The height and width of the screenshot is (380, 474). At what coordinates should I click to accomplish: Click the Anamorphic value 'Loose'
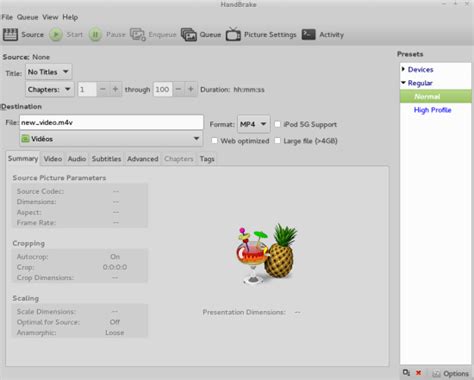click(x=115, y=332)
